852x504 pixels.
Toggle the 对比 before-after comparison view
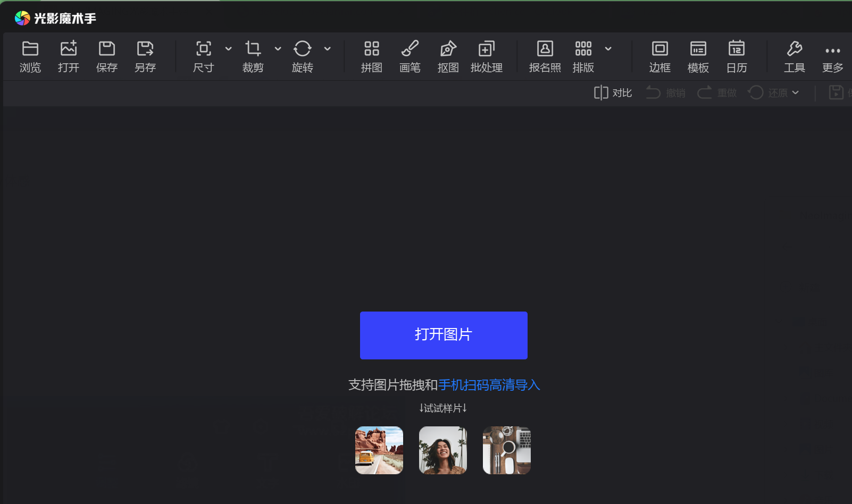[x=612, y=93]
